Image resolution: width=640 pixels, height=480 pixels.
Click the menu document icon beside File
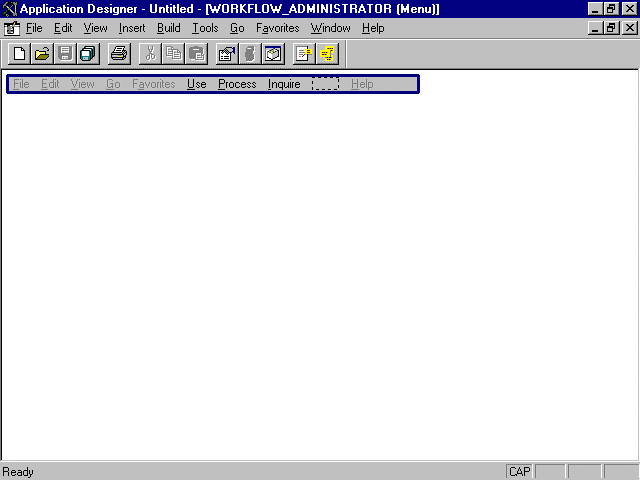click(12, 28)
